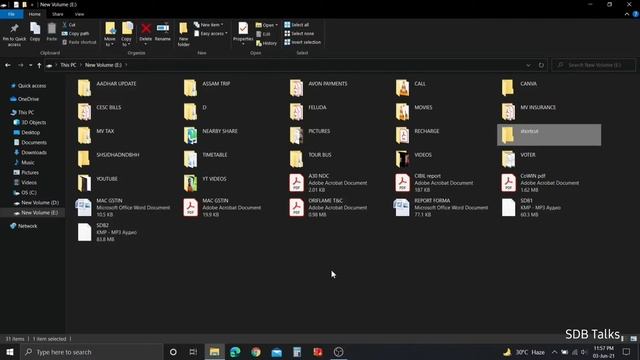Open Microsoft Edge from the taskbar
640x360 pixels.
[235, 352]
